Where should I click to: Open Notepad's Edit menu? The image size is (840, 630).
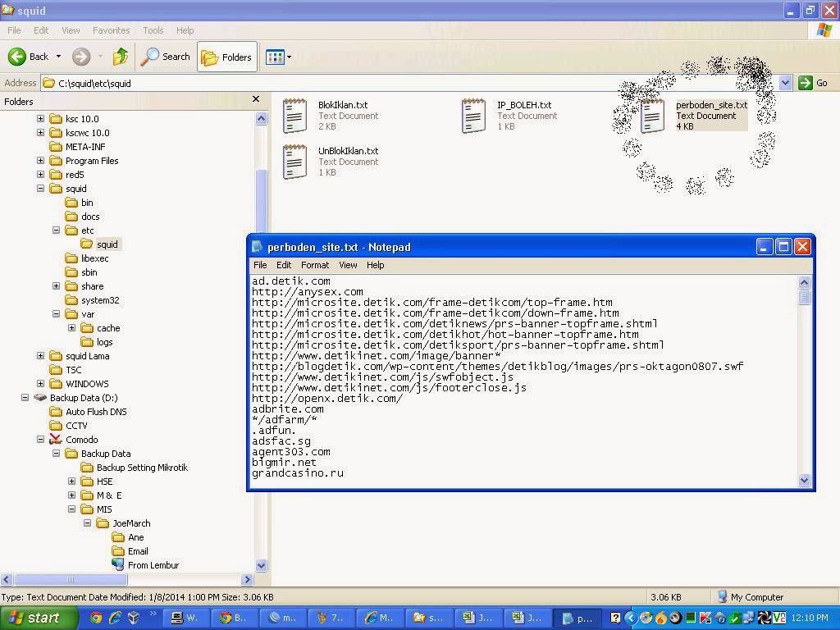pyautogui.click(x=283, y=265)
